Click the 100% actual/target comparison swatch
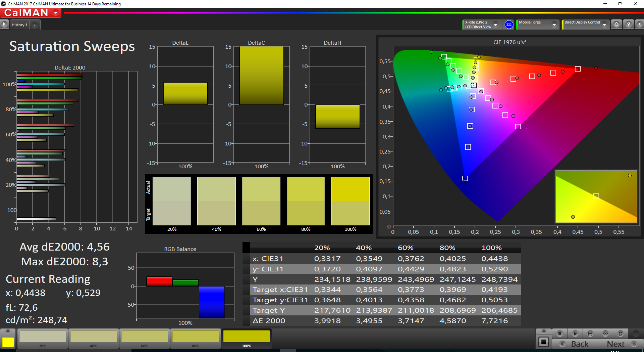This screenshot has width=644, height=352. pos(350,201)
